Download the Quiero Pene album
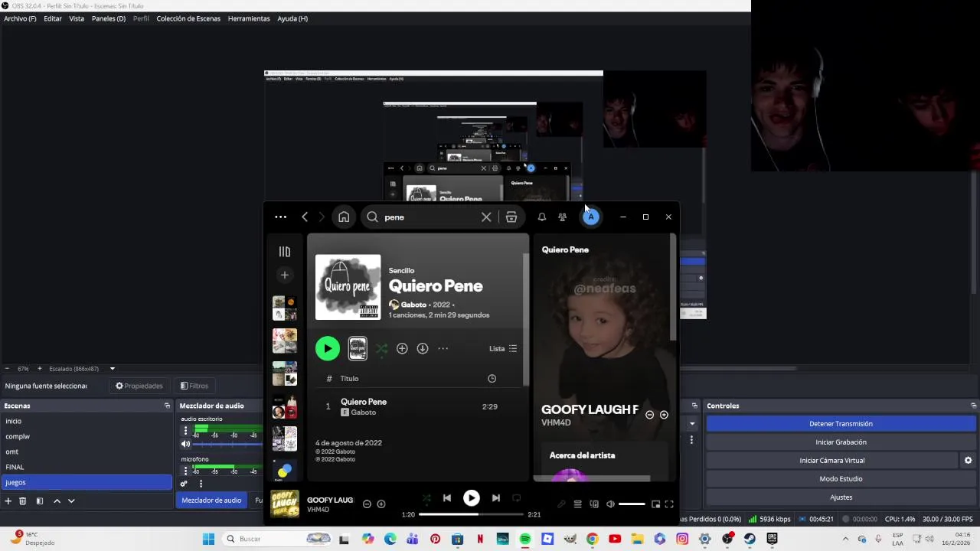Viewport: 980px width, 551px height. point(423,349)
